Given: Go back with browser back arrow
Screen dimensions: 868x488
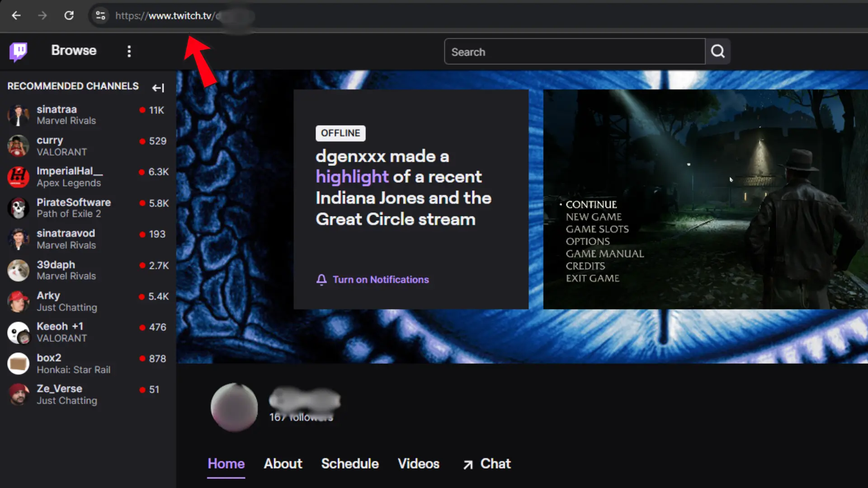Looking at the screenshot, I should tap(16, 15).
